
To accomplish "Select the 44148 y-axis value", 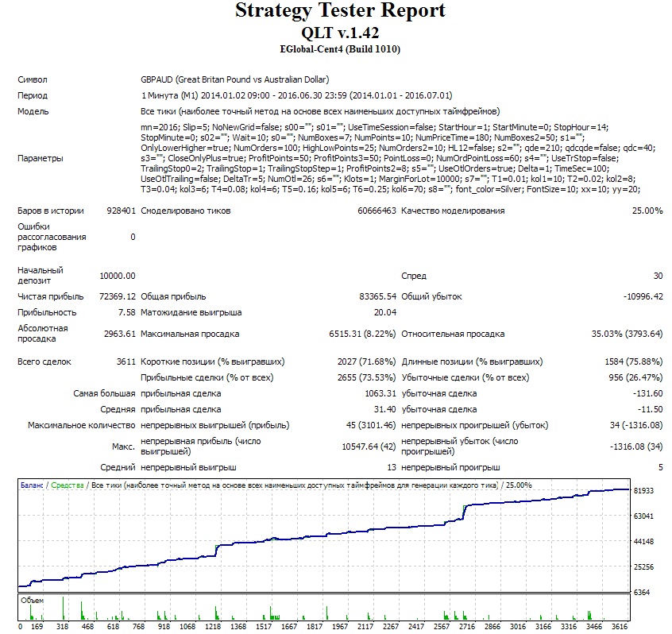I will tap(643, 542).
